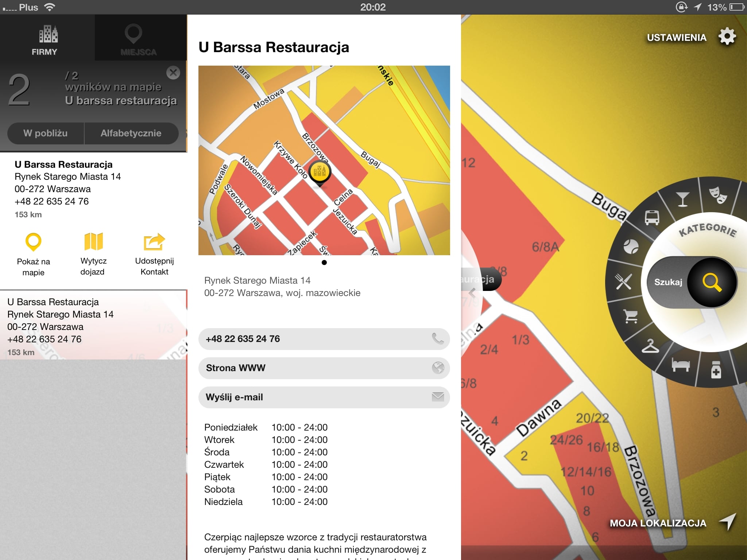Image resolution: width=747 pixels, height=560 pixels.
Task: Tap the globe icon on Strona WWW
Action: [438, 368]
